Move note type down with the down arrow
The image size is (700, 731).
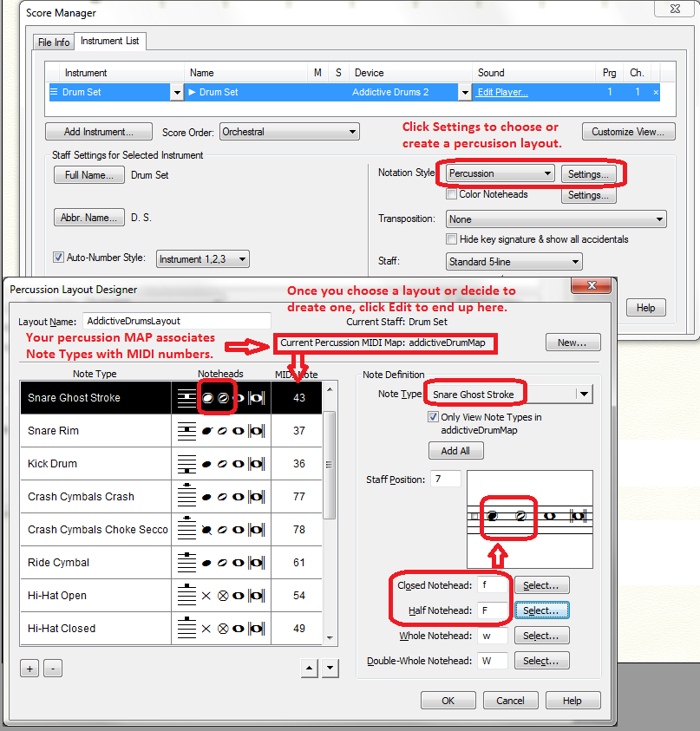(330, 668)
